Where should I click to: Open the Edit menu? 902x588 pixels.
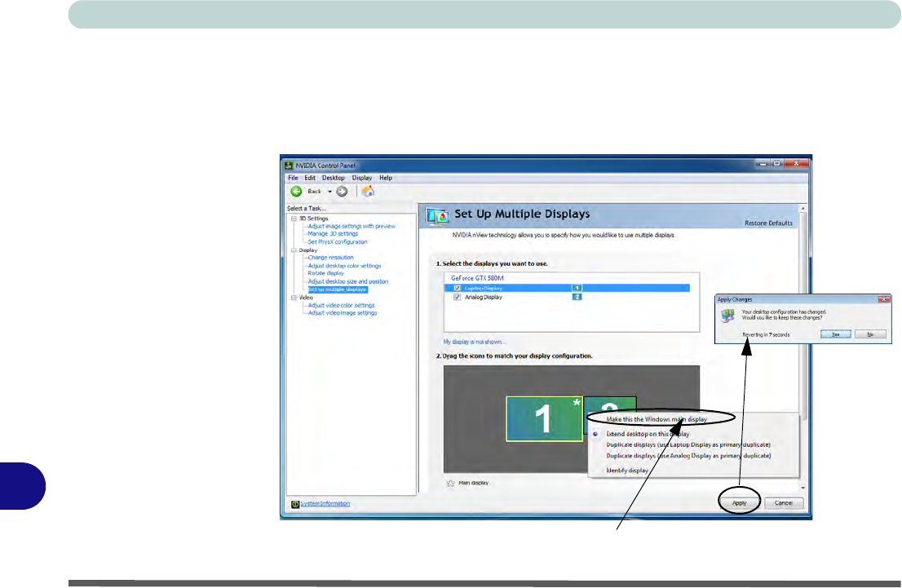(309, 178)
